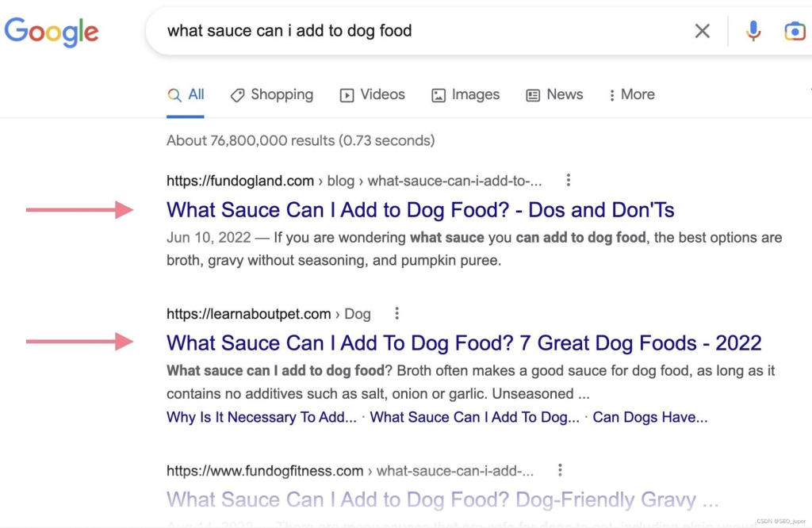
Task: Follow "Can Dogs Have..." sitelink
Action: pyautogui.click(x=650, y=417)
